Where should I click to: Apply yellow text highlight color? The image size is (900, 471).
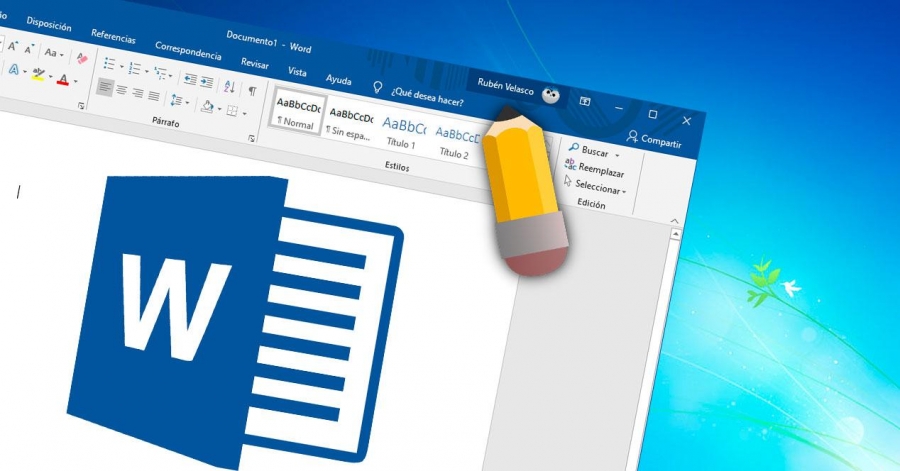click(38, 74)
